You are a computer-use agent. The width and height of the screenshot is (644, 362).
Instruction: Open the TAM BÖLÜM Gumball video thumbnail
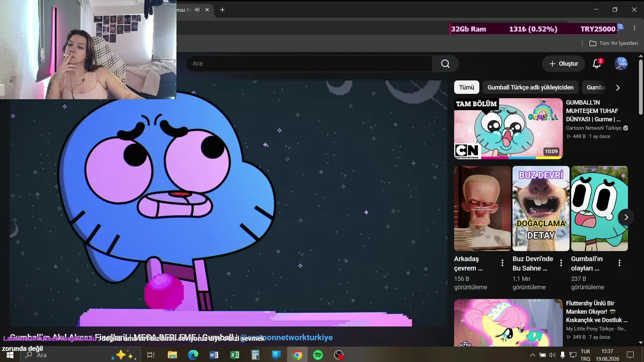tap(508, 128)
